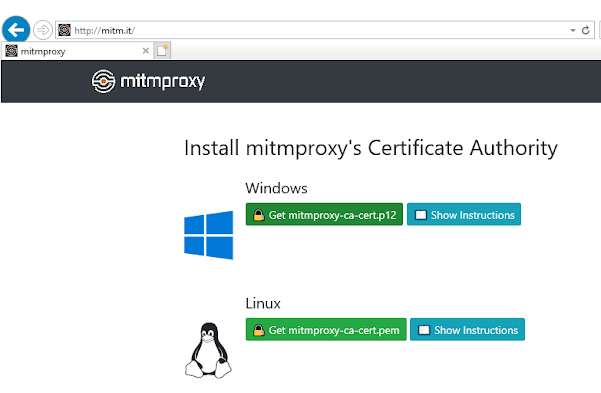The image size is (601, 393).
Task: Select the mitmproxy browser tab
Action: [x=77, y=51]
